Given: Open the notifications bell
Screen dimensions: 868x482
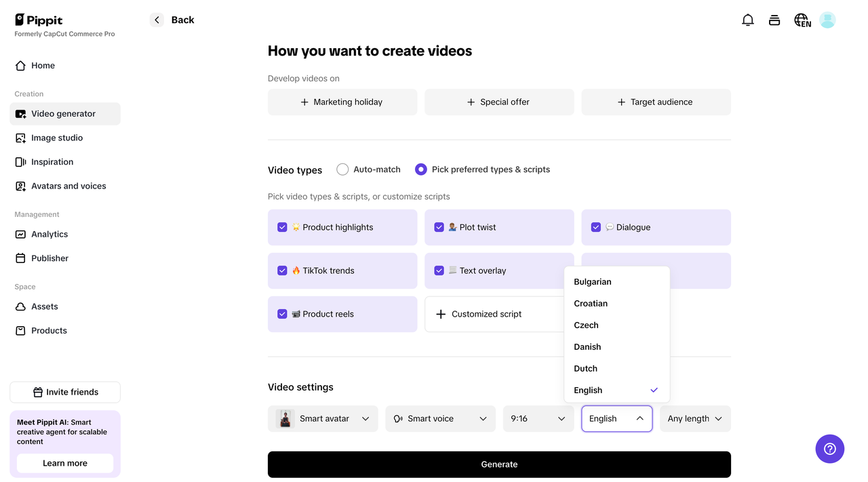Looking at the screenshot, I should pos(747,20).
